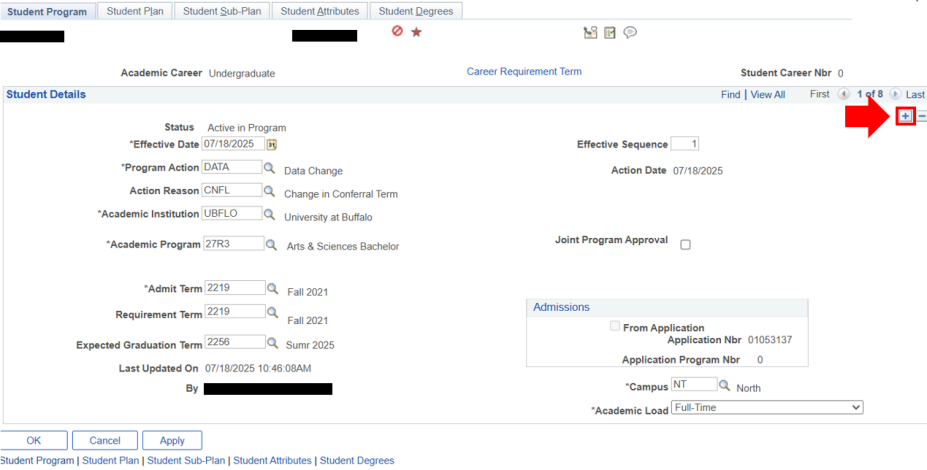Look up Program Action values

pyautogui.click(x=270, y=168)
